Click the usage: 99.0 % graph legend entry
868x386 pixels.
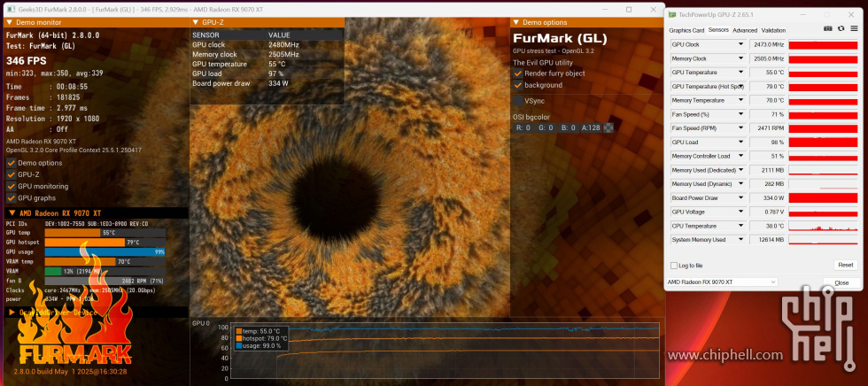259,345
